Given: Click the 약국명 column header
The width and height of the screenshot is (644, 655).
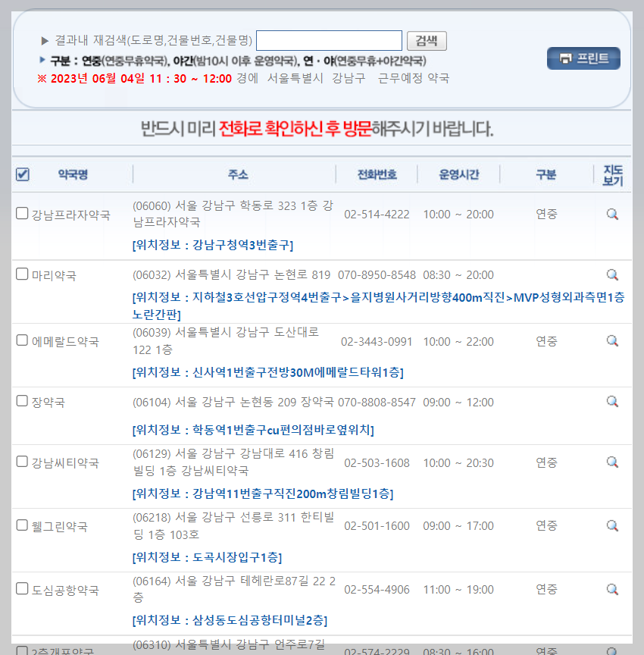Looking at the screenshot, I should point(73,174).
